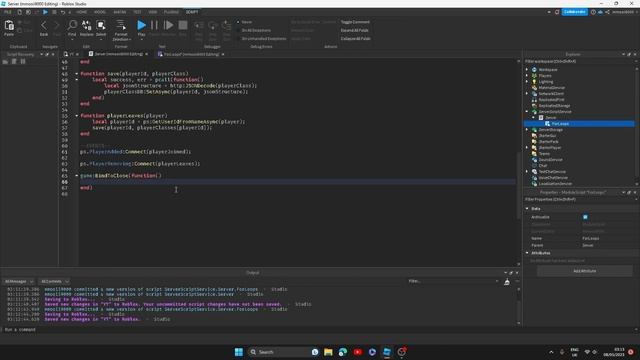Click the quick-access blue play icon
The image size is (640, 360).
coord(45,12)
